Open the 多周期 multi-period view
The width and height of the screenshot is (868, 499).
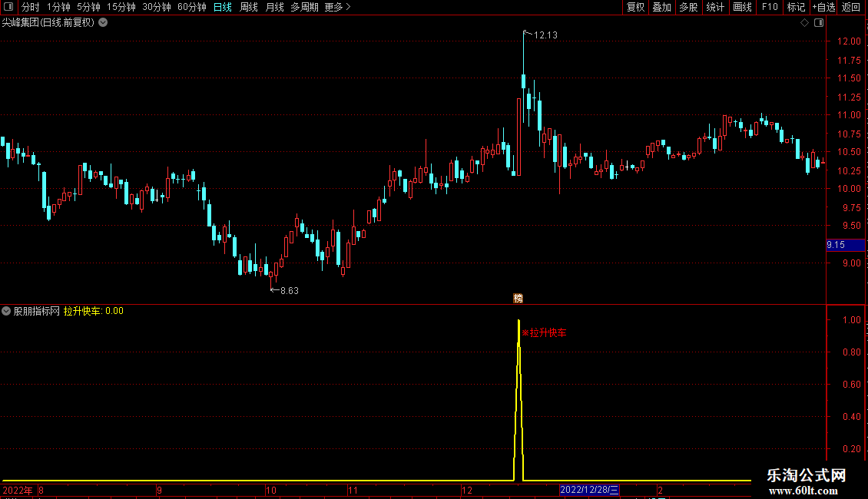coord(304,7)
